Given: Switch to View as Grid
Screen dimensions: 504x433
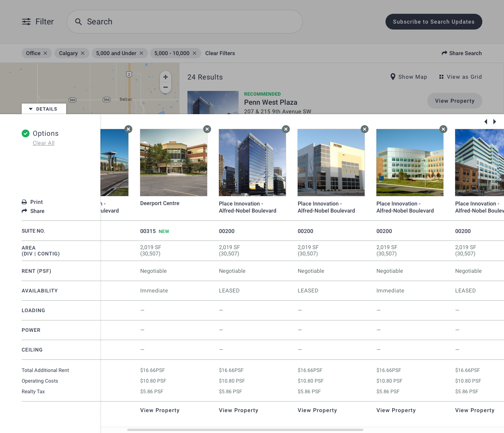Looking at the screenshot, I should [x=460, y=77].
